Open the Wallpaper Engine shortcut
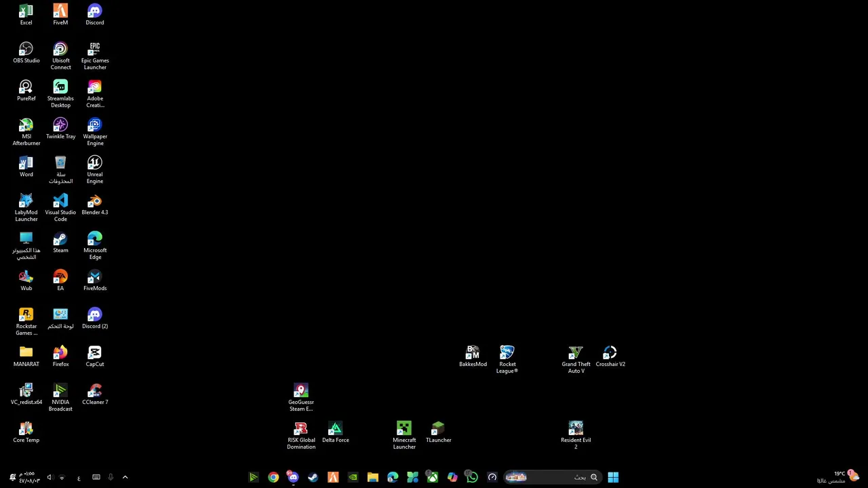This screenshot has height=488, width=868. click(x=95, y=132)
